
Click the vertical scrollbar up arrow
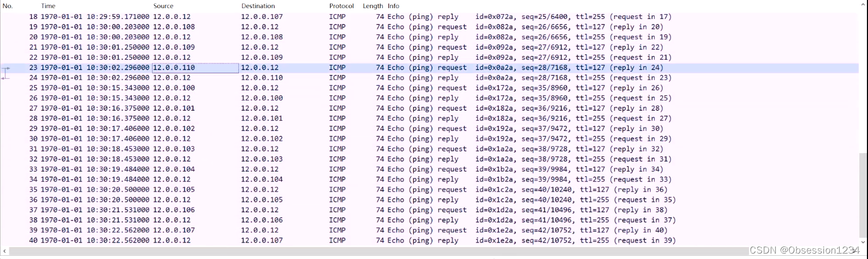[863, 5]
